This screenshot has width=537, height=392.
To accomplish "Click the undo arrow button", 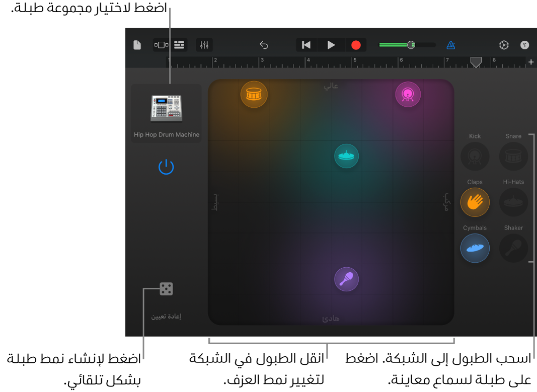I will 264,45.
